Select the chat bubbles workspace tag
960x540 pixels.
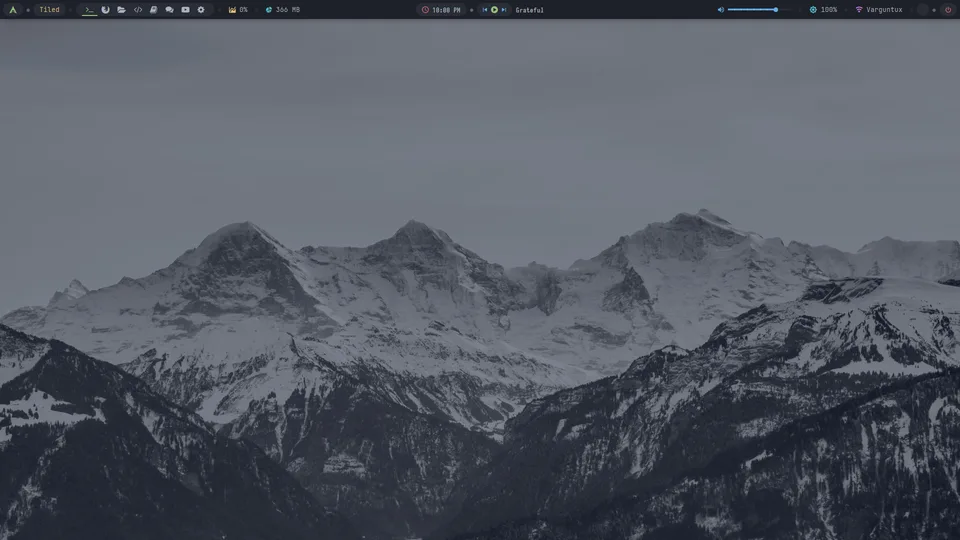coord(170,10)
